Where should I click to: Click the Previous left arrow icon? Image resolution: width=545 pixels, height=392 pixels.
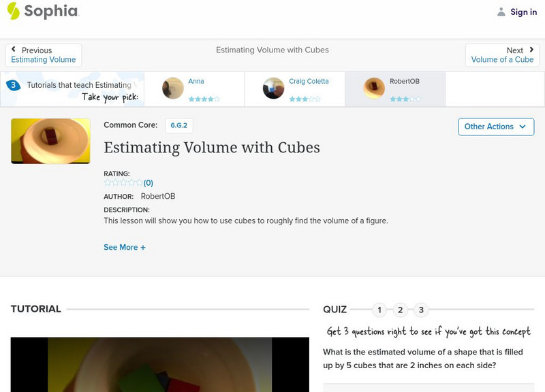14,50
